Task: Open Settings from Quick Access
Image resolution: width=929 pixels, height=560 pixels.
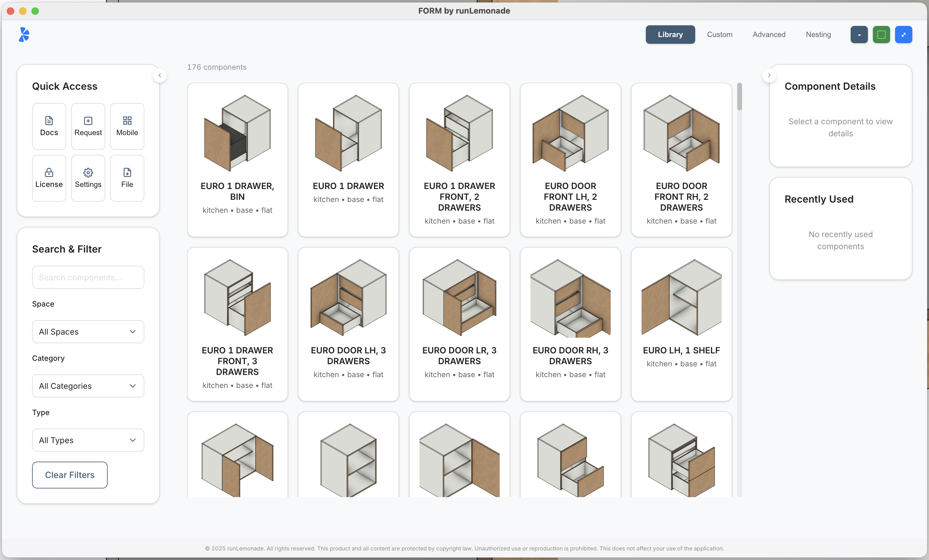Action: point(88,178)
